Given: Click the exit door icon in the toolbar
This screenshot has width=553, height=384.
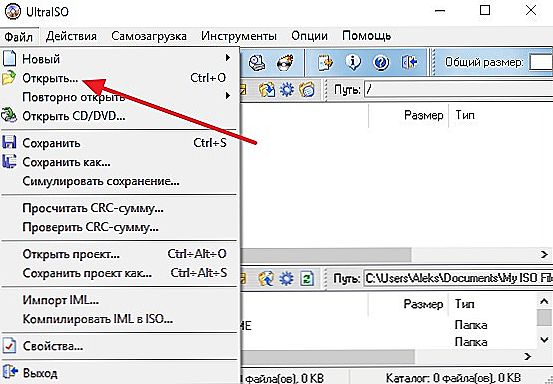Looking at the screenshot, I should coord(409,63).
